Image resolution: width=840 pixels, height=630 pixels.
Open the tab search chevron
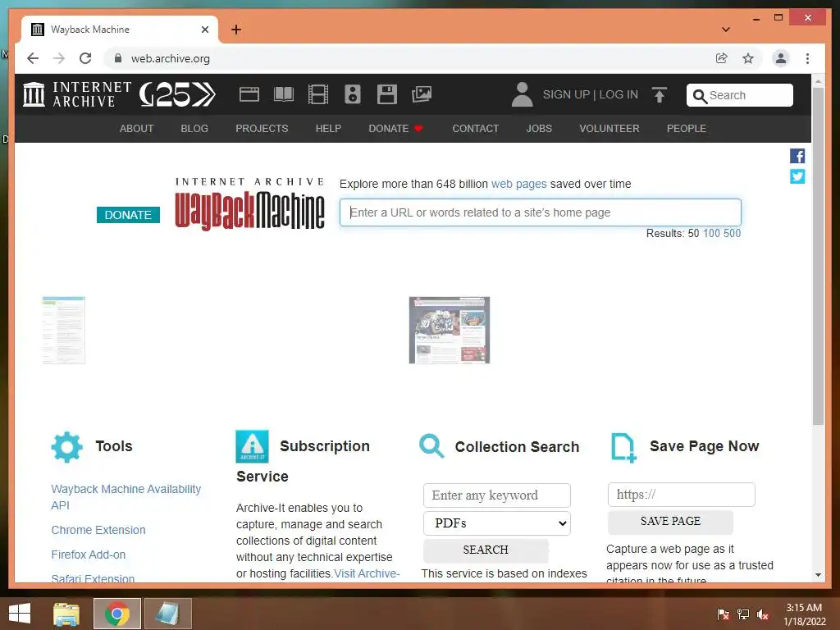tap(726, 30)
